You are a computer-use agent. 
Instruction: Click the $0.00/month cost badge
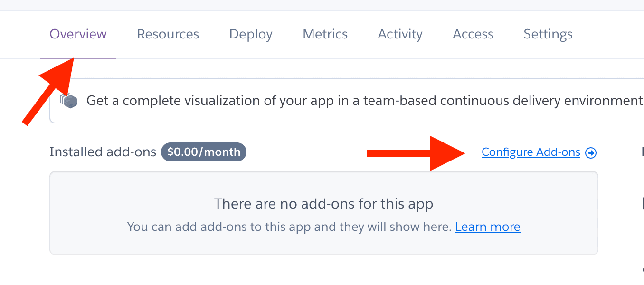[204, 152]
